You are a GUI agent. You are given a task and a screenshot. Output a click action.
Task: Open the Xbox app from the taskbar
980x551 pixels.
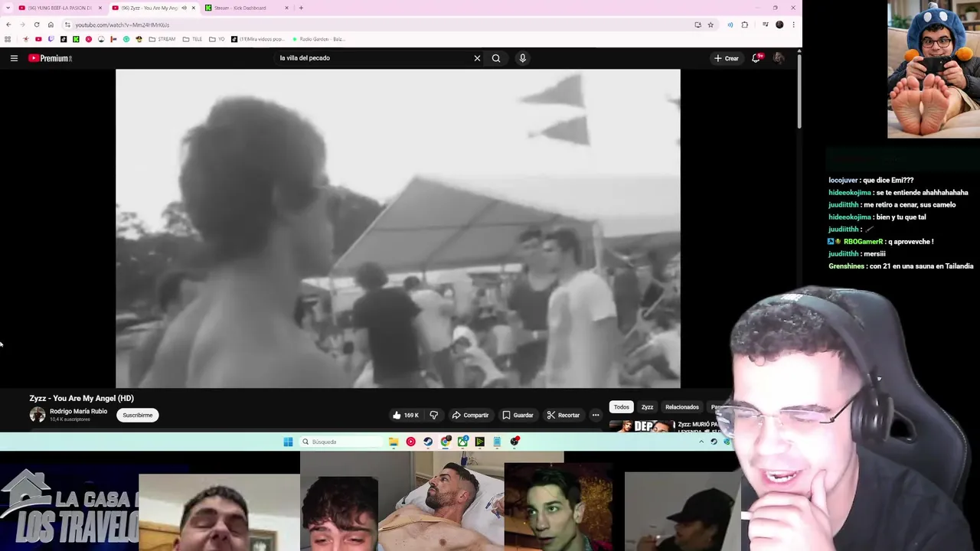pos(463,442)
